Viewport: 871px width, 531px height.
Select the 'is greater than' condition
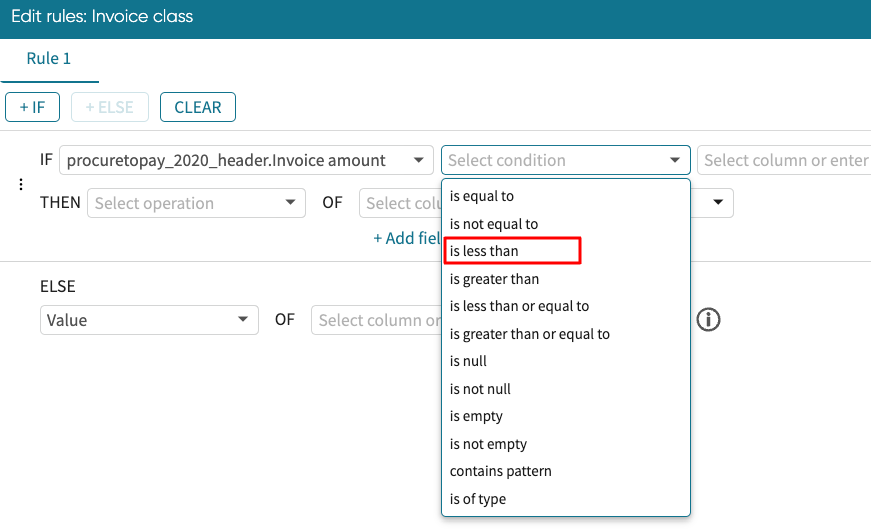(494, 279)
